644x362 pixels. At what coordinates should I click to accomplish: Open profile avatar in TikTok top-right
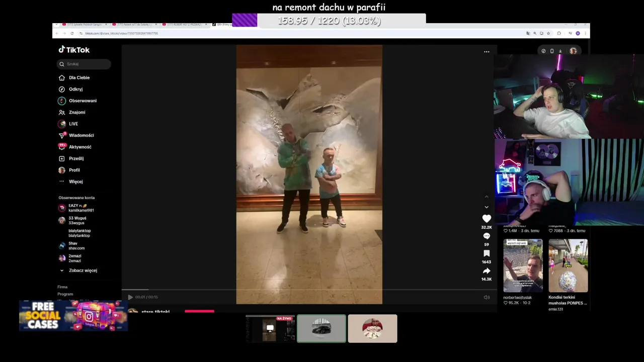[x=573, y=51]
